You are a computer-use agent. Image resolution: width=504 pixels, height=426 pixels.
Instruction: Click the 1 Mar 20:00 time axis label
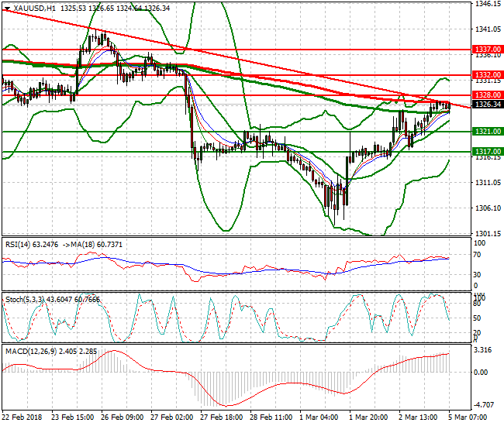[368, 417]
